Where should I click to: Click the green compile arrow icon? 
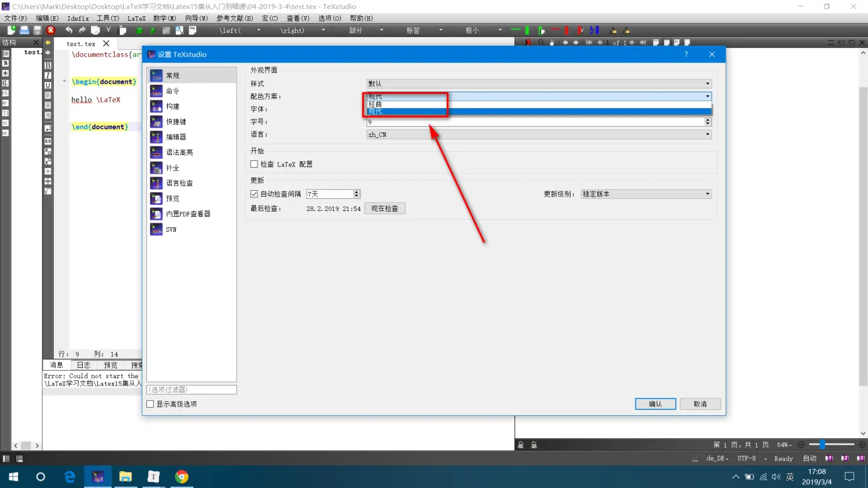pos(153,30)
